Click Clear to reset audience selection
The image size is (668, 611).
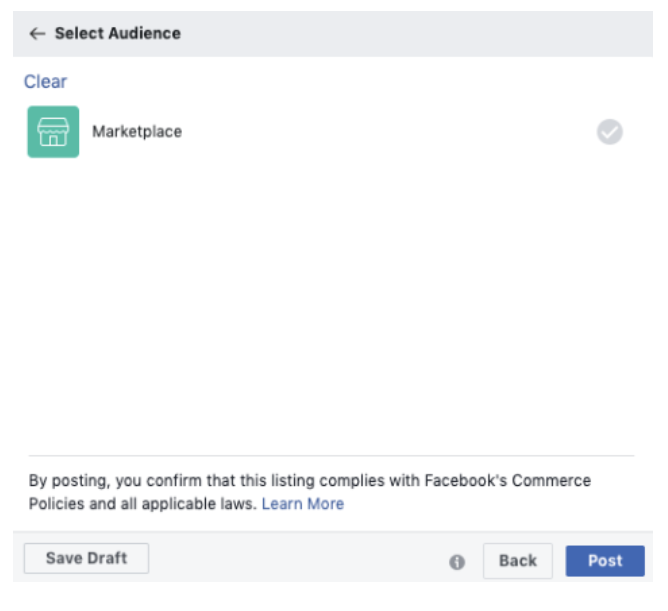click(46, 82)
